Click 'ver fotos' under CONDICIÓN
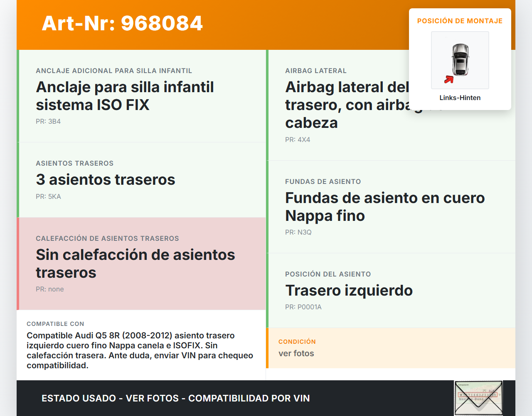Image resolution: width=532 pixels, height=416 pixels. 296,353
